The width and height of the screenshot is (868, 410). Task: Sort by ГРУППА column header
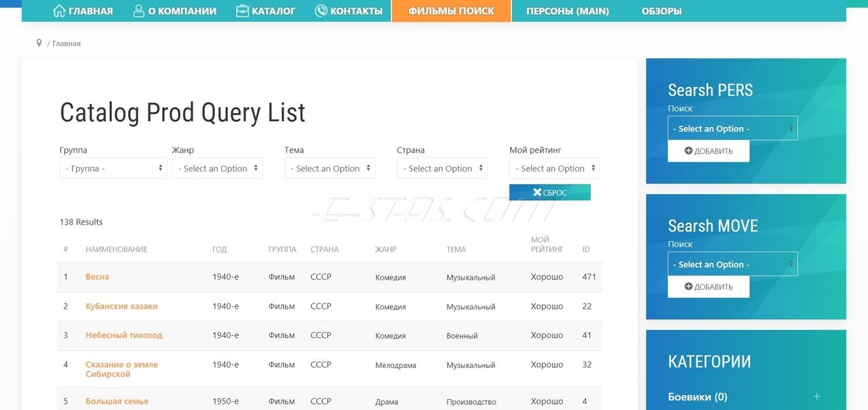pyautogui.click(x=282, y=250)
